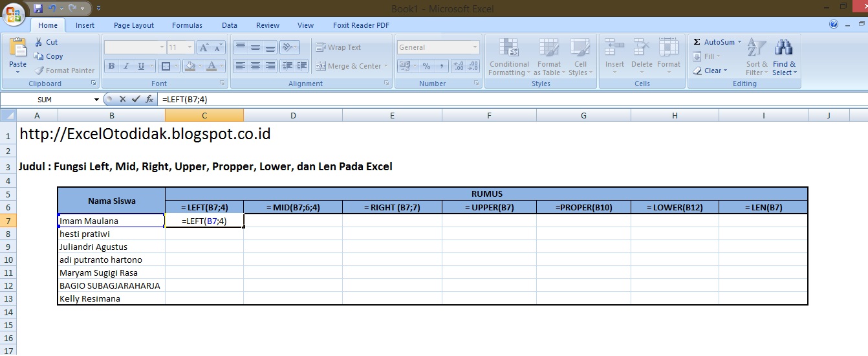Center text horizontally

(x=255, y=66)
